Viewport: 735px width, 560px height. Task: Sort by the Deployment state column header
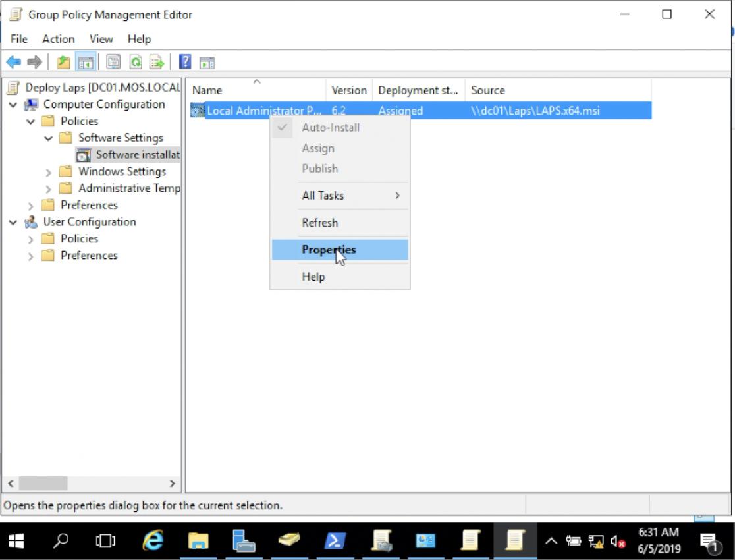419,90
